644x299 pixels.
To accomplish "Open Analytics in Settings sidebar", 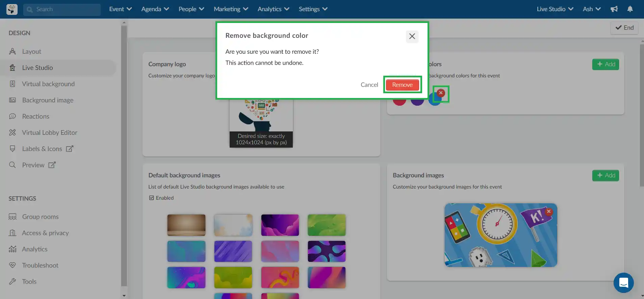I will (34, 249).
